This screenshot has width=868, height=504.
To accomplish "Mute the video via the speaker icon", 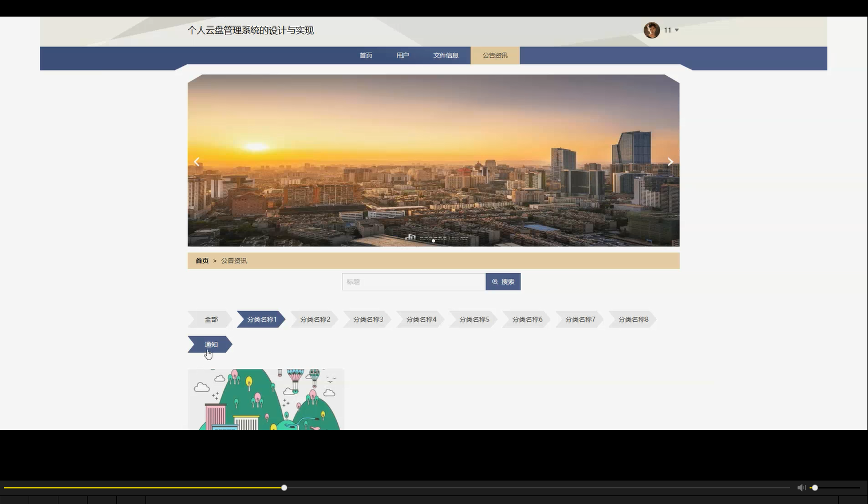I will click(801, 487).
